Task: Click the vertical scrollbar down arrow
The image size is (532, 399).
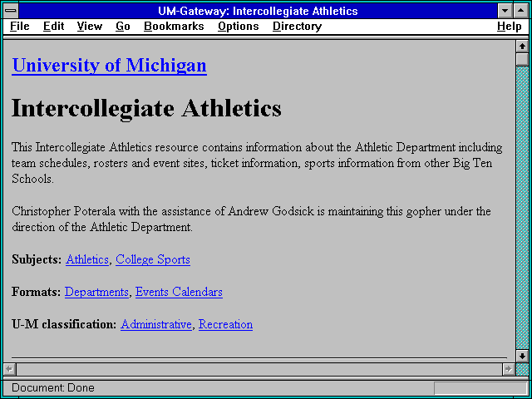Action: point(522,356)
